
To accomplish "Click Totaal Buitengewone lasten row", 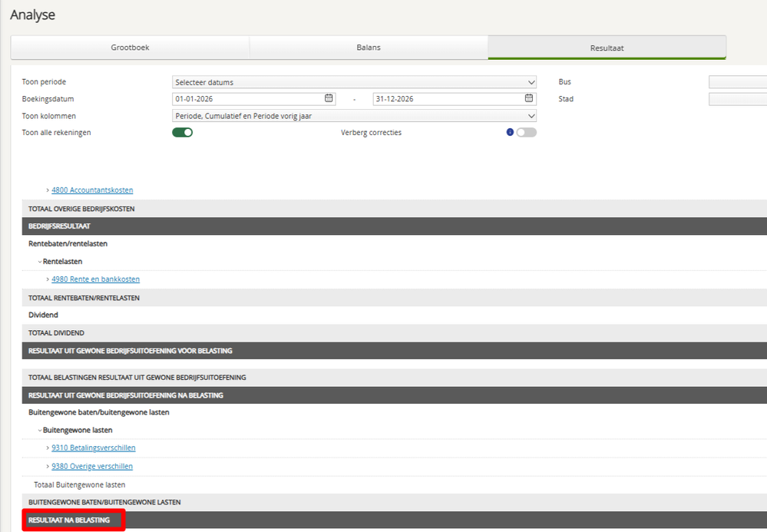I will (x=395, y=485).
